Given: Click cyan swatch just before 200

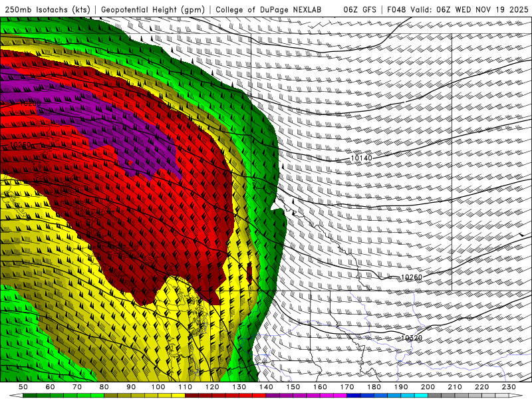Looking at the screenshot, I should [421, 396].
